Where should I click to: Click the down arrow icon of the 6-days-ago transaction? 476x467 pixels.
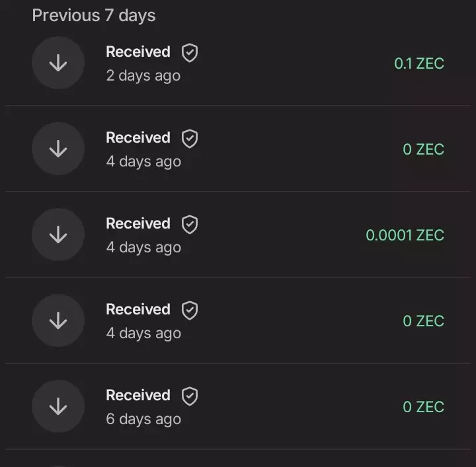pos(58,407)
